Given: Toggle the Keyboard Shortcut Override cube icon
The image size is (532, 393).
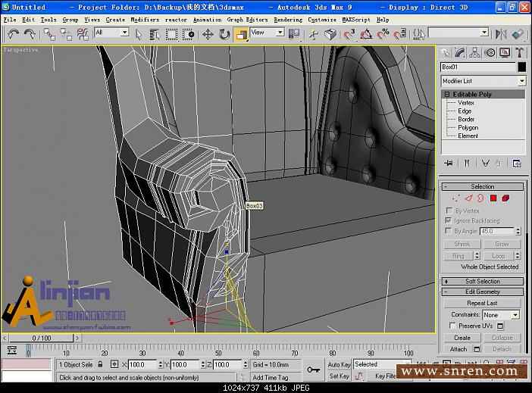Looking at the screenshot, I should [330, 34].
